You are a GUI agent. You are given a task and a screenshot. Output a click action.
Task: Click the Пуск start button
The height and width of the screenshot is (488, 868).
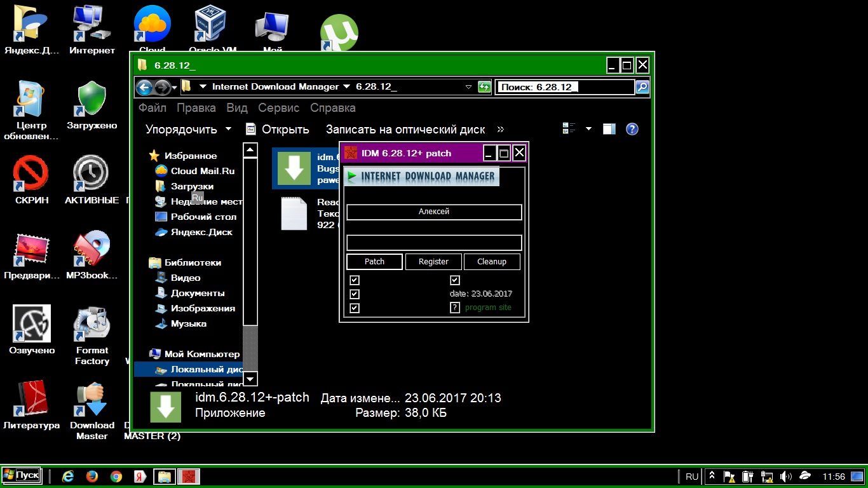tap(22, 475)
